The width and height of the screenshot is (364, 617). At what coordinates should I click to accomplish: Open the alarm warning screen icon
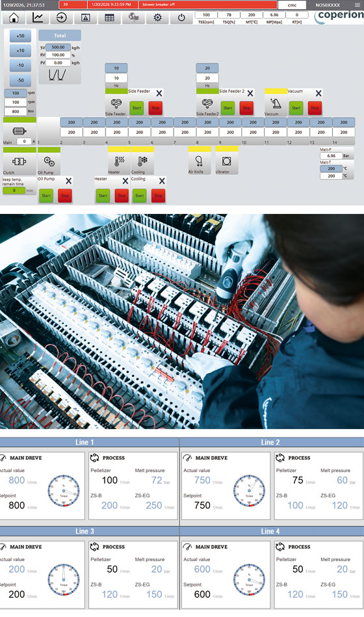point(85,18)
